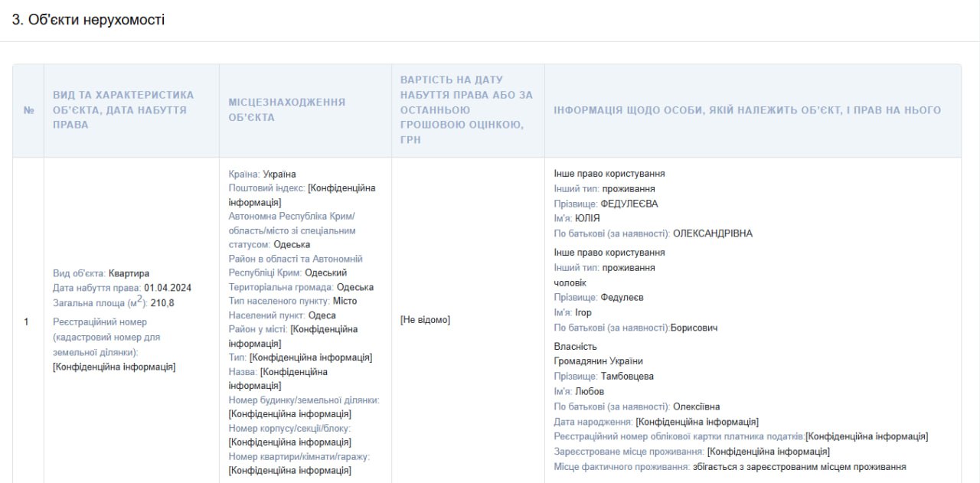Select the country value "Україна"
This screenshot has width=980, height=483.
[279, 175]
